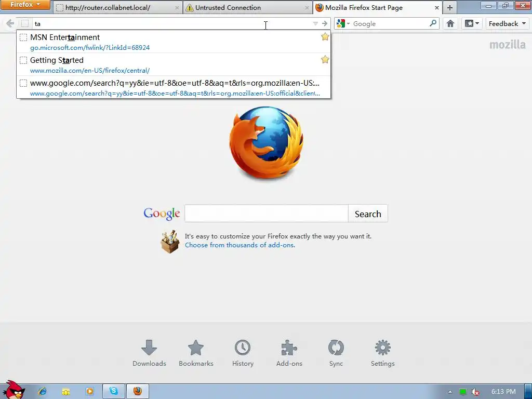The height and width of the screenshot is (399, 532).
Task: Open the Feedback dropdown menu
Action: click(x=507, y=23)
